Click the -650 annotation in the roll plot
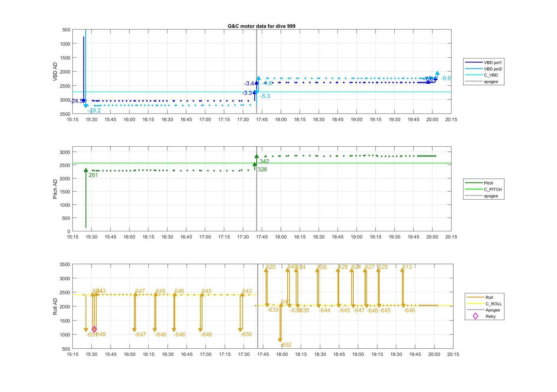This screenshot has height=392, width=557. pos(246,334)
